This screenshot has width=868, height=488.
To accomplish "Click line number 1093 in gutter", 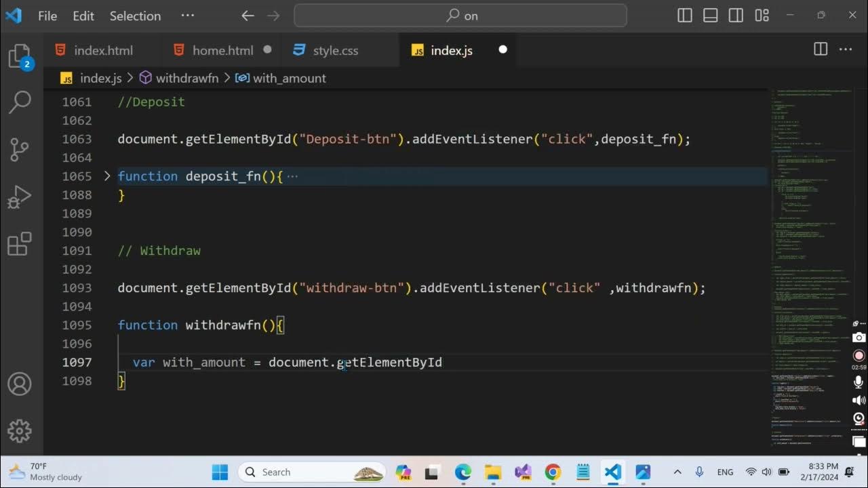I will click(x=77, y=288).
